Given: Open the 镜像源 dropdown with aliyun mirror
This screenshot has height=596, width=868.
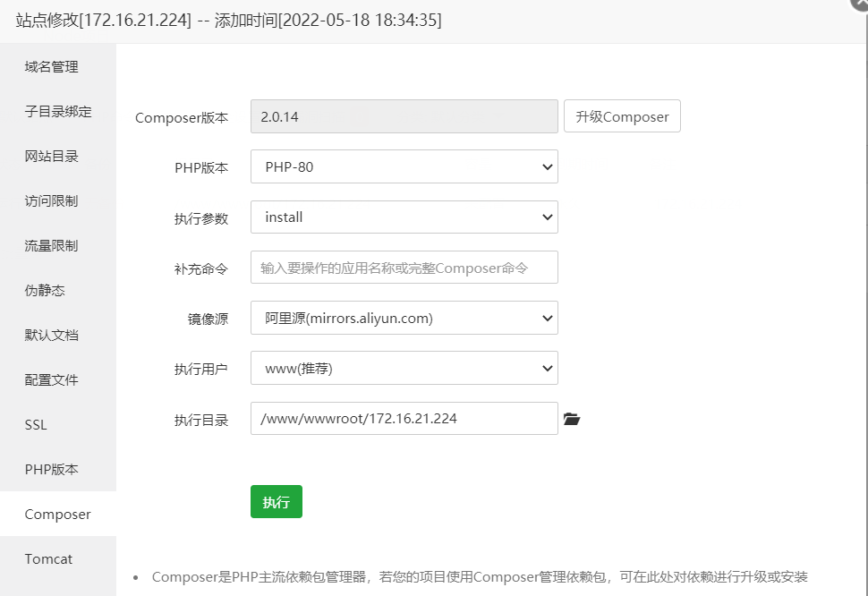Looking at the screenshot, I should pyautogui.click(x=404, y=318).
